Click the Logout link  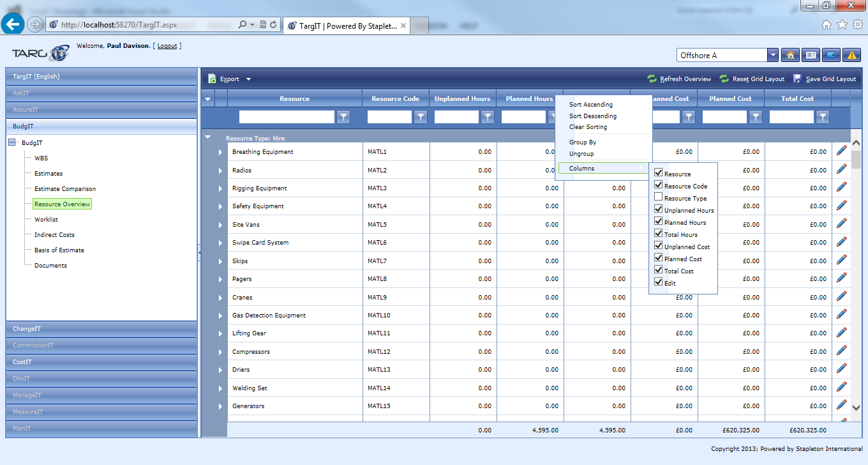[167, 46]
